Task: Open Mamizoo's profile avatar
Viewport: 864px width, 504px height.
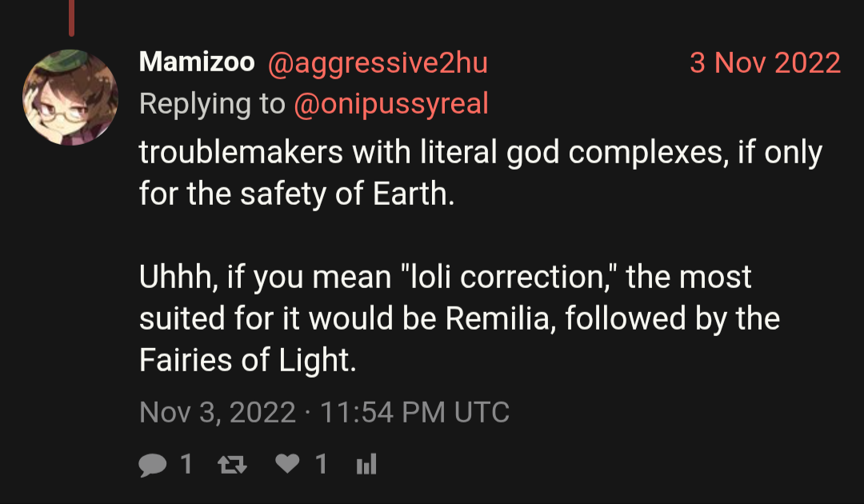Action: pyautogui.click(x=70, y=98)
